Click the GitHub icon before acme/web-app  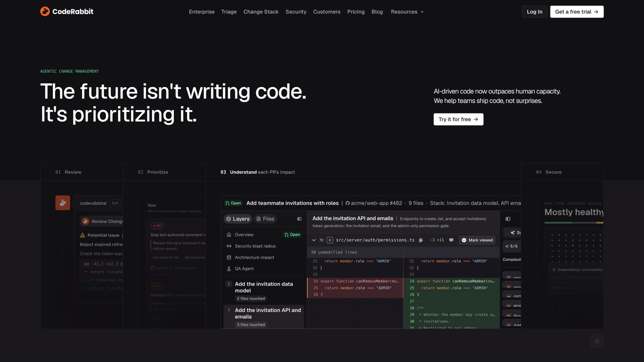click(347, 203)
